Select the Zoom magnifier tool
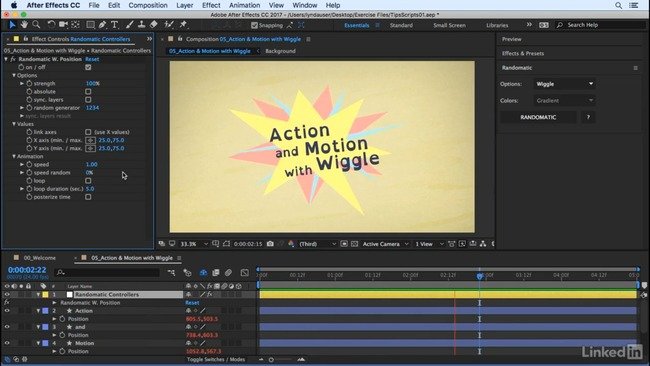Viewport: 650px width, 366px height. point(36,25)
